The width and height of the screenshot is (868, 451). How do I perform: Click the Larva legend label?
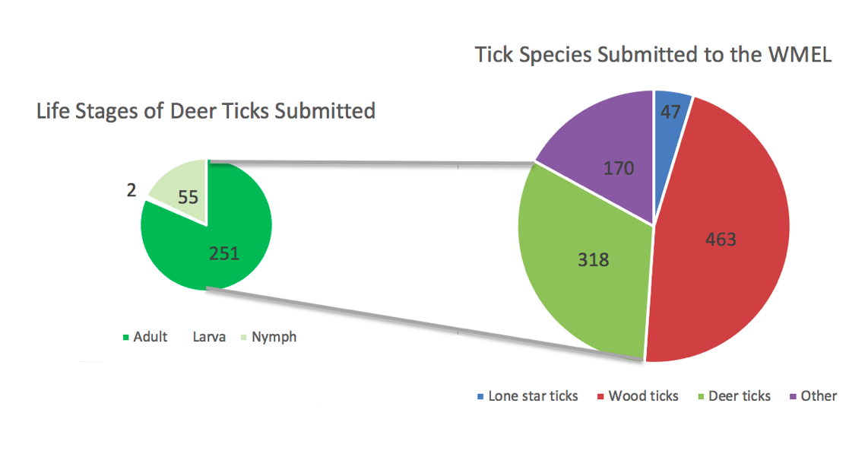[x=209, y=337]
